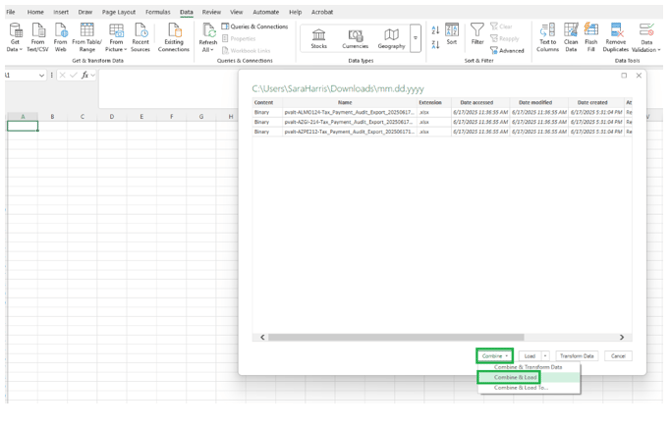Select the pvalt-AZPE212 file row

pos(442,132)
